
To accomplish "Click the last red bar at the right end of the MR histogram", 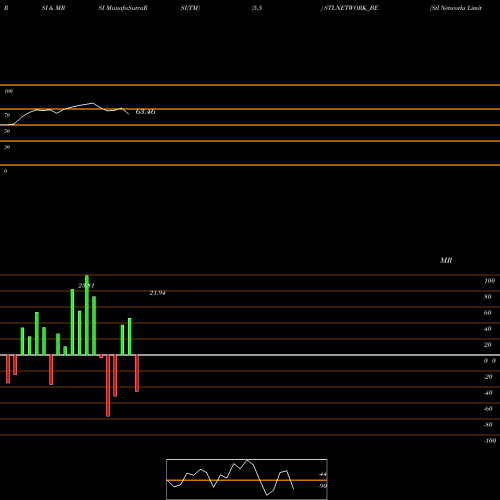I will point(137,373).
